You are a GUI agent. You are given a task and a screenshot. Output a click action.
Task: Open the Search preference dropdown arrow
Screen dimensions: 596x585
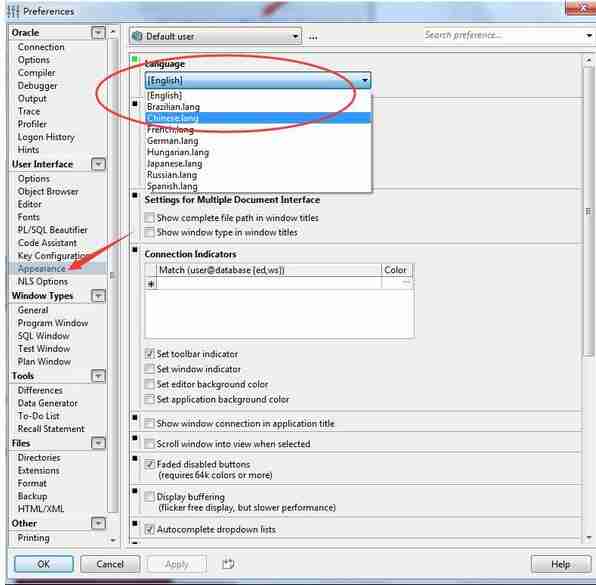[588, 35]
